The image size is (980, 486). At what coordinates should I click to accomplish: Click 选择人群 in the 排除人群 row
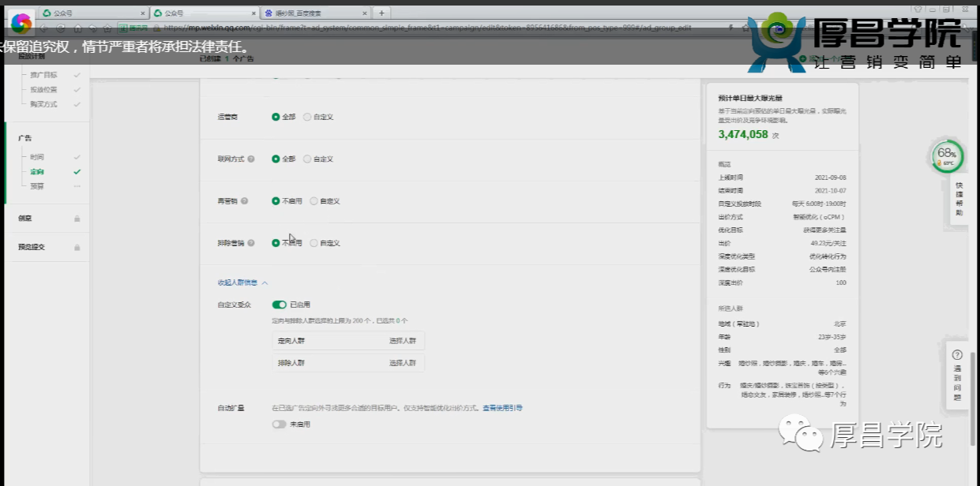[x=402, y=363]
